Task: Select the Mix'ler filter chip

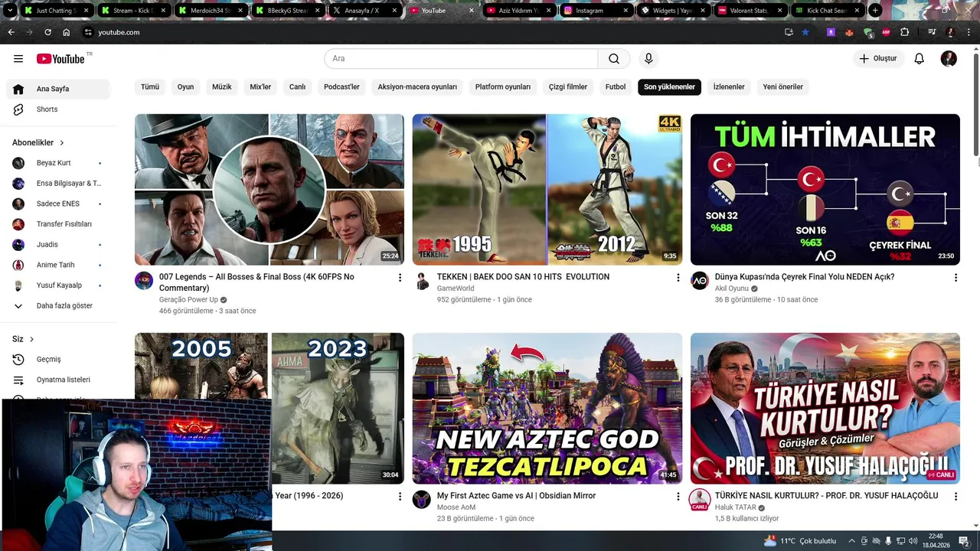Action: click(260, 87)
